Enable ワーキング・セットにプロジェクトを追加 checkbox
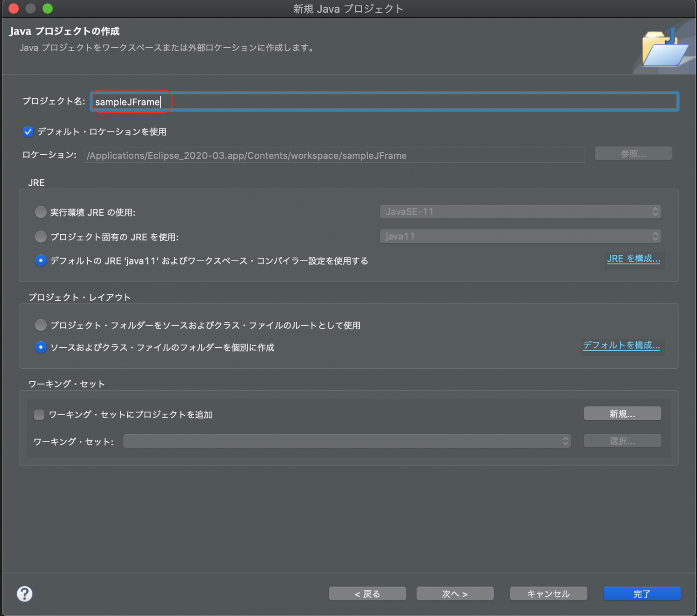Image resolution: width=697 pixels, height=616 pixels. pyautogui.click(x=39, y=415)
